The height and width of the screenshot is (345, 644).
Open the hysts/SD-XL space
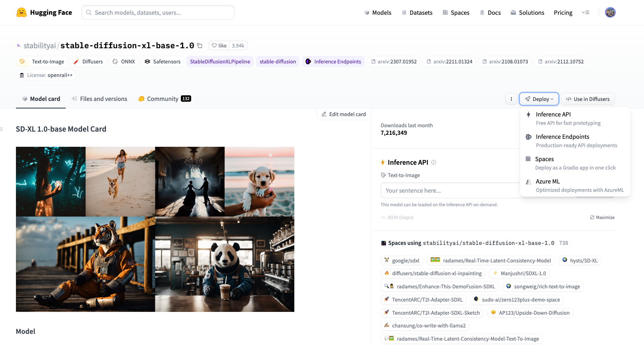(x=579, y=260)
